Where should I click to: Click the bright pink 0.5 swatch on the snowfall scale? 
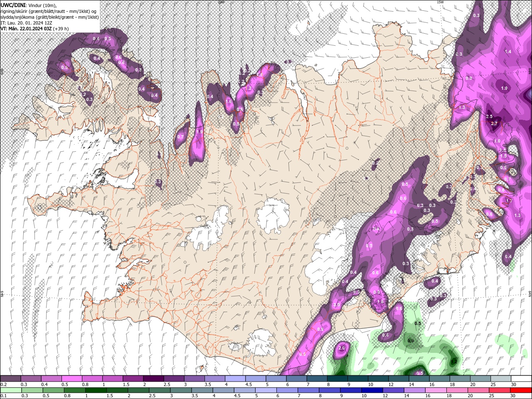tap(71, 379)
